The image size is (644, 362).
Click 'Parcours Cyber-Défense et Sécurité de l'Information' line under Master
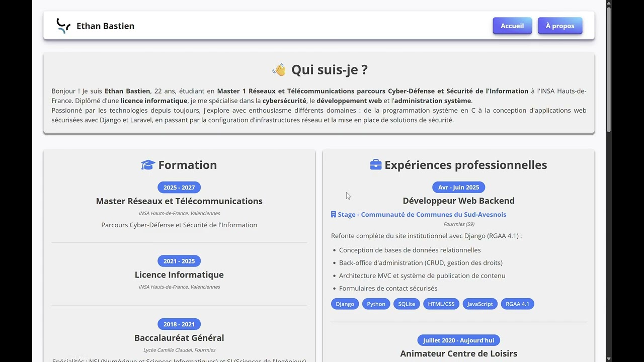tap(179, 225)
